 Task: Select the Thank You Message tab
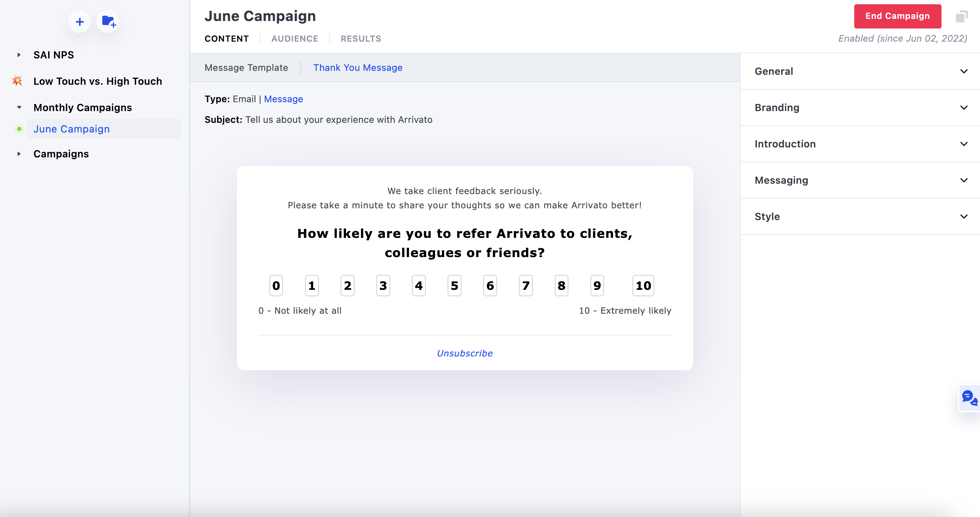357,68
